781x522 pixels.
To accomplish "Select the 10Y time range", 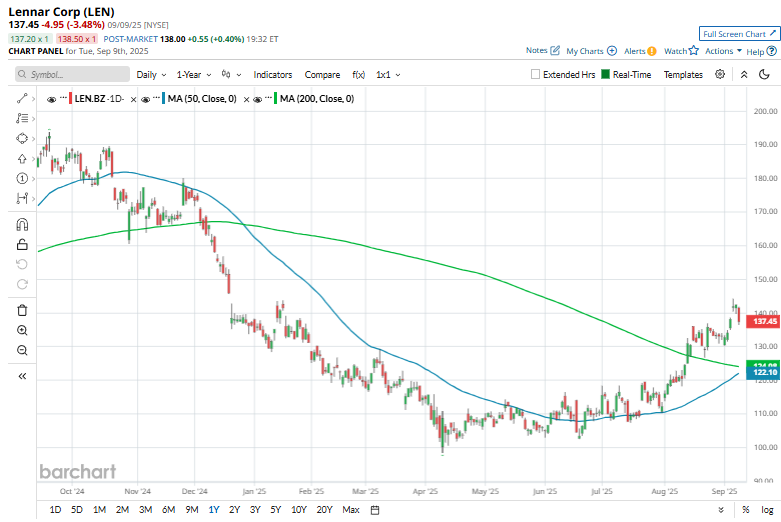I will tap(299, 510).
